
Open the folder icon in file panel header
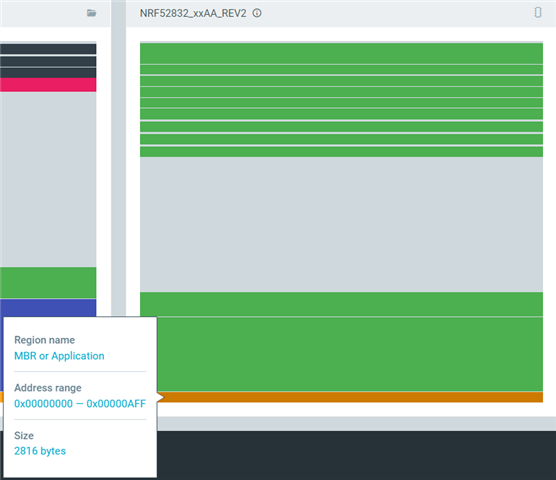(91, 13)
